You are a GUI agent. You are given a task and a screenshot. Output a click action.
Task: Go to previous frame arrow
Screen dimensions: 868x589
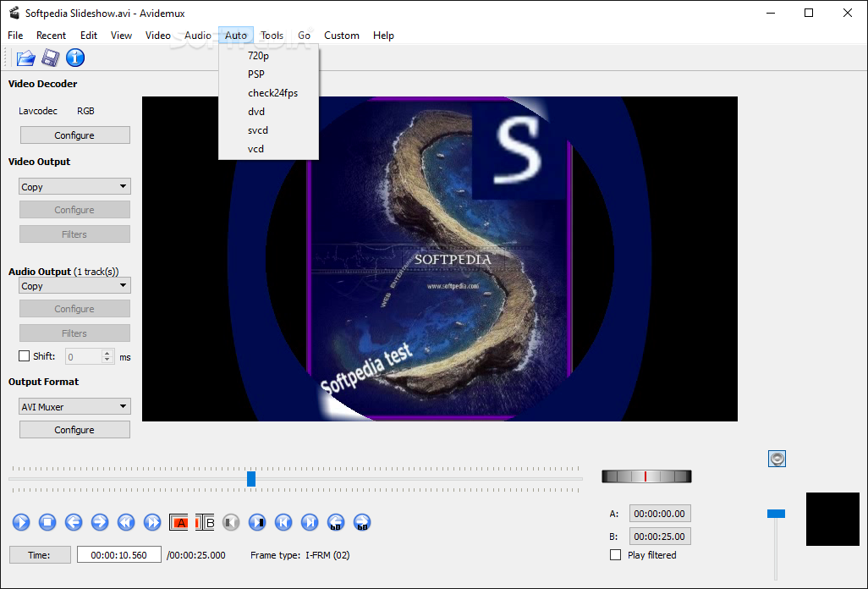click(73, 522)
